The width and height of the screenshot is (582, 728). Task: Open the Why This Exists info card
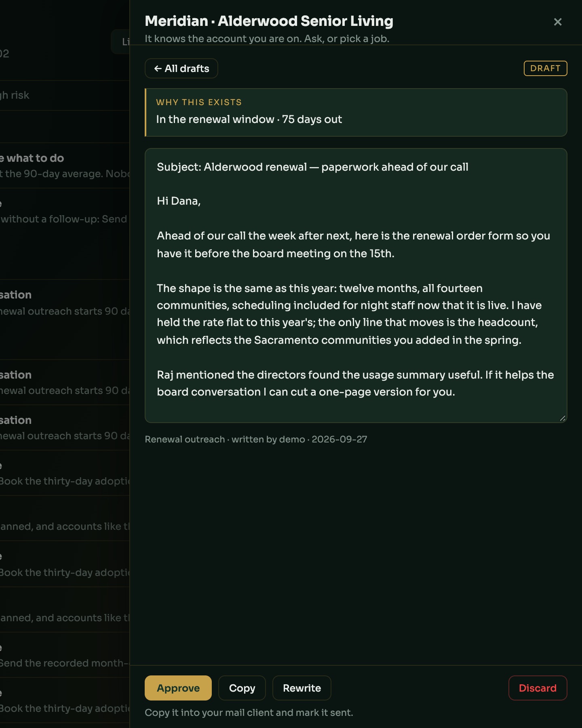pos(356,112)
